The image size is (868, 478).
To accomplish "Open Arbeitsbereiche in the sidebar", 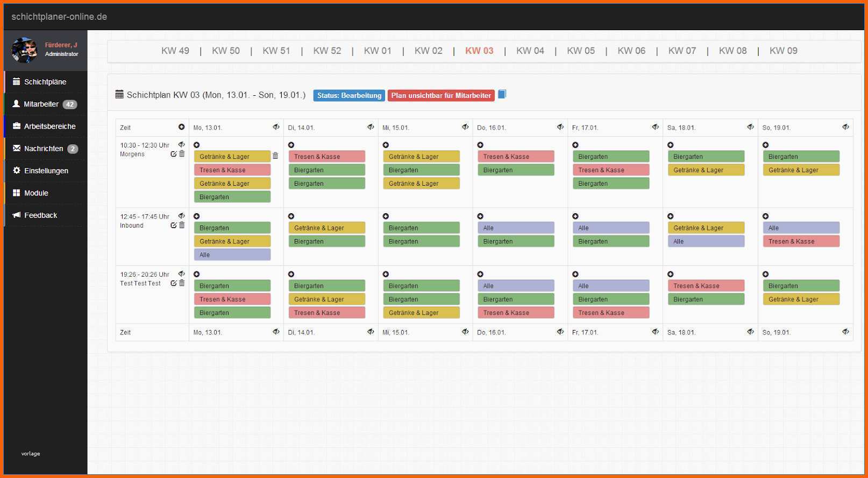I will click(x=46, y=126).
